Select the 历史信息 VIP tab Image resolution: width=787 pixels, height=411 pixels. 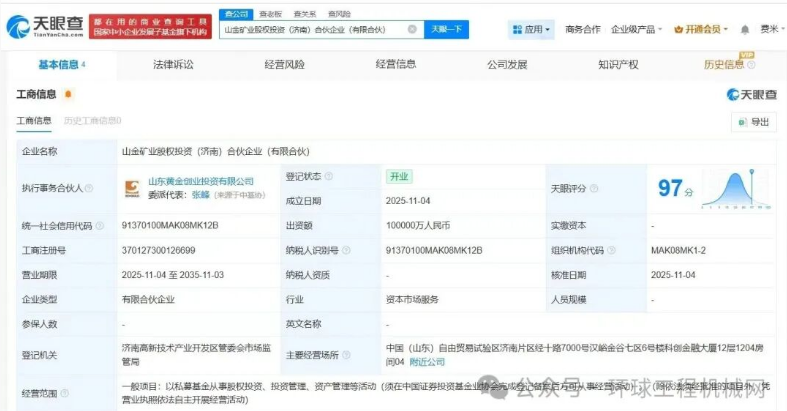(x=724, y=65)
